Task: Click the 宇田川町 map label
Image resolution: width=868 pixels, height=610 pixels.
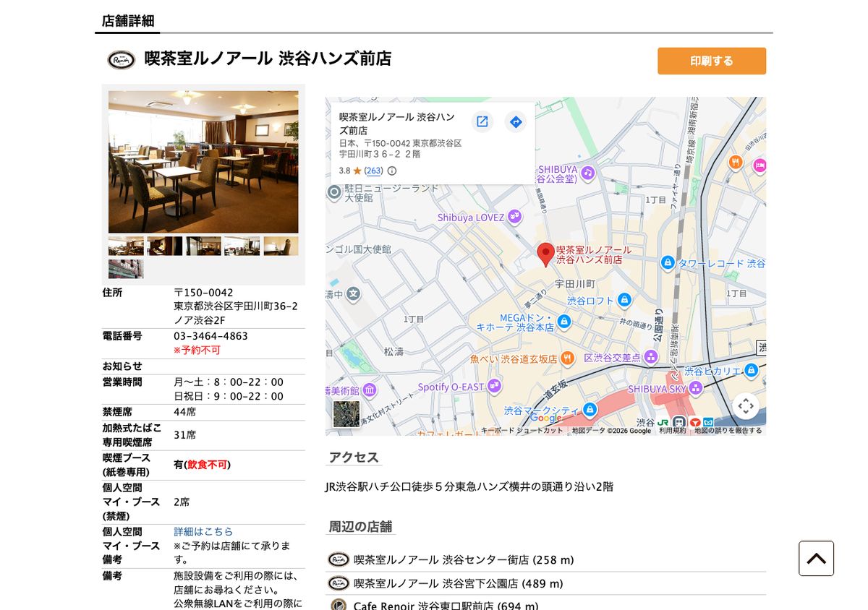Action: tap(575, 284)
